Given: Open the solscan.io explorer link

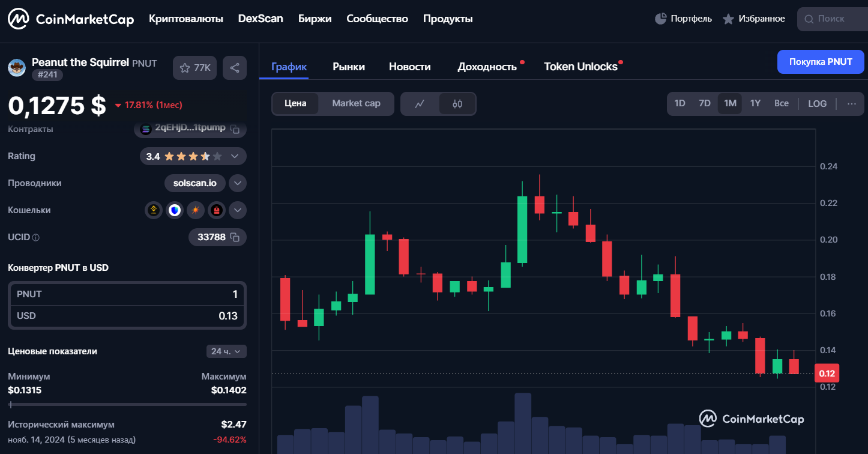Looking at the screenshot, I should (194, 183).
